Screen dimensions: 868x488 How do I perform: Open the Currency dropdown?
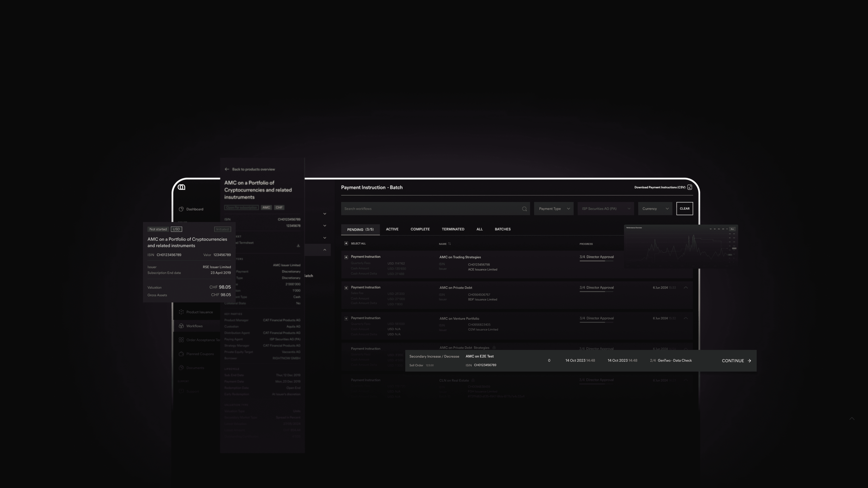pyautogui.click(x=655, y=209)
